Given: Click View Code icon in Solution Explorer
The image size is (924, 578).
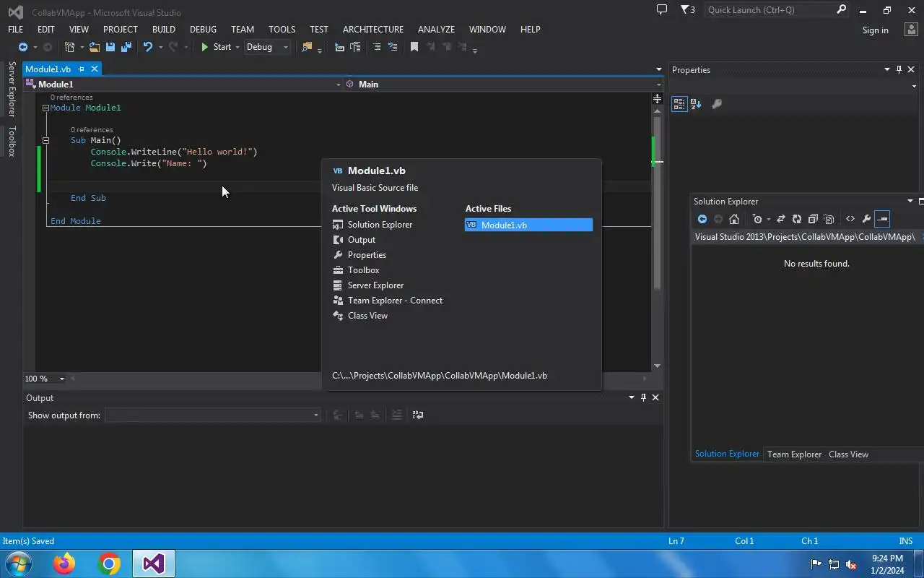Looking at the screenshot, I should (850, 219).
